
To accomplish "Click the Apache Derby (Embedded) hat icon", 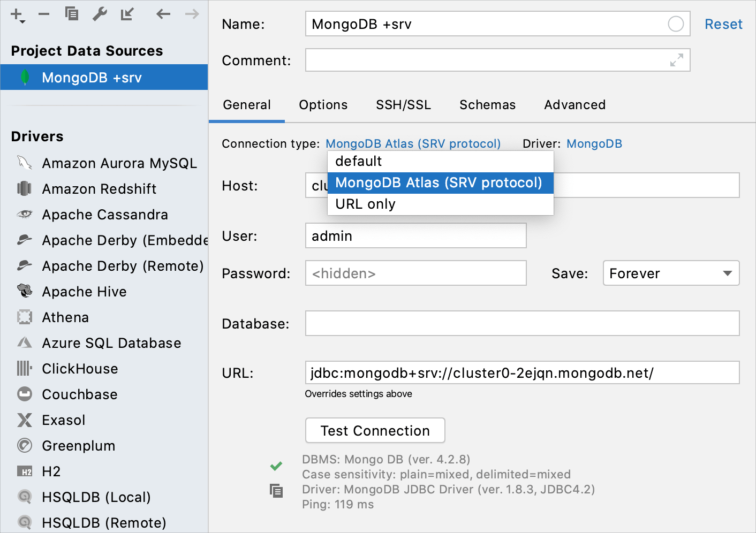I will [x=25, y=240].
